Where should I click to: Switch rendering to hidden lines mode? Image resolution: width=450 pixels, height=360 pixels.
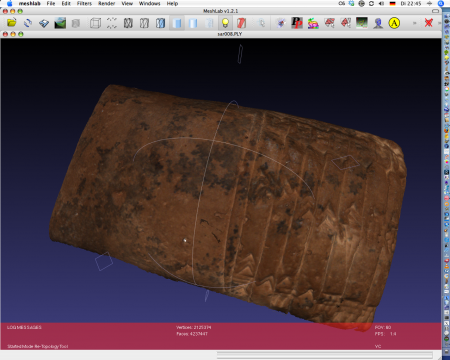(144, 23)
